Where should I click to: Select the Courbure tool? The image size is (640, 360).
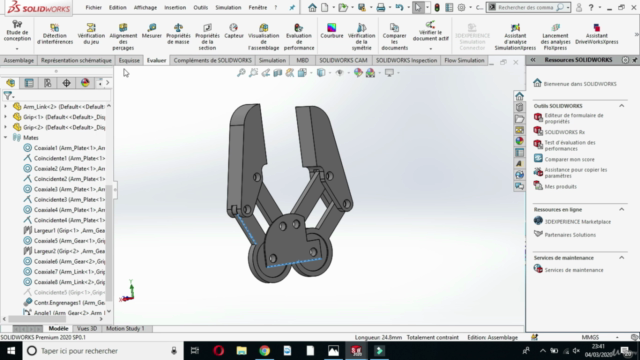pos(331,31)
